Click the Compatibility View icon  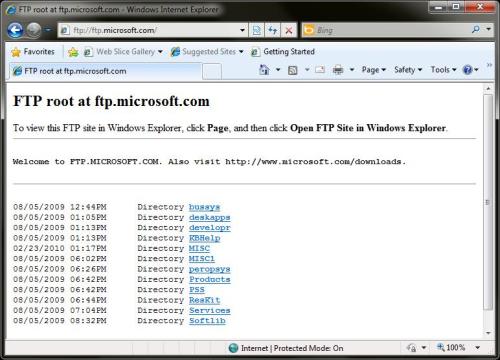[256, 31]
